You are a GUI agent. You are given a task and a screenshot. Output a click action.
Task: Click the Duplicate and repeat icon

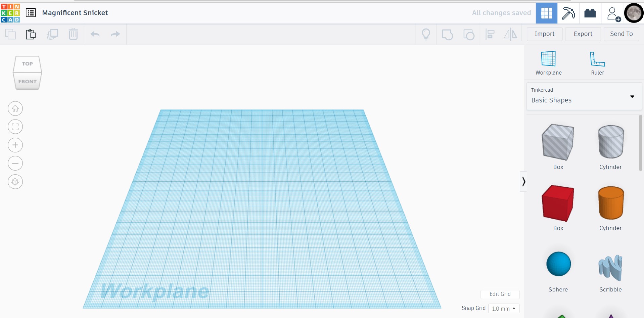point(52,34)
